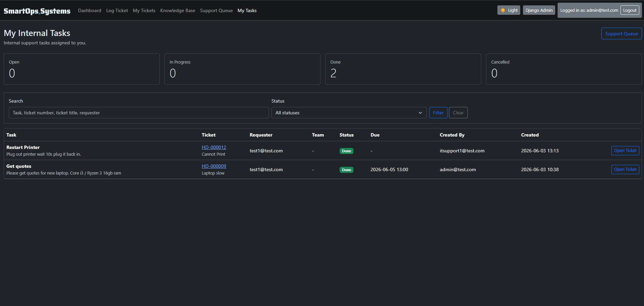
Task: Open Ticket for Restart Printer task
Action: click(625, 151)
